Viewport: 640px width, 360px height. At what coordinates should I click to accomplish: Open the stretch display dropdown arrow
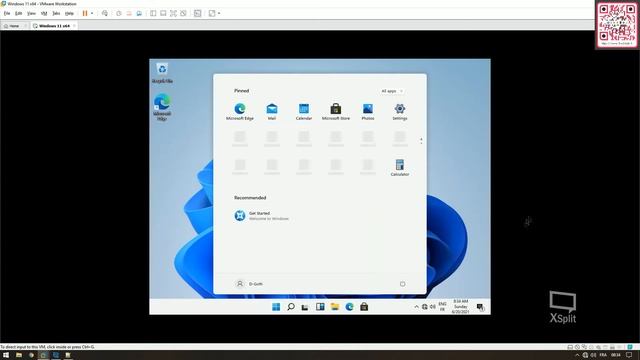coord(219,13)
